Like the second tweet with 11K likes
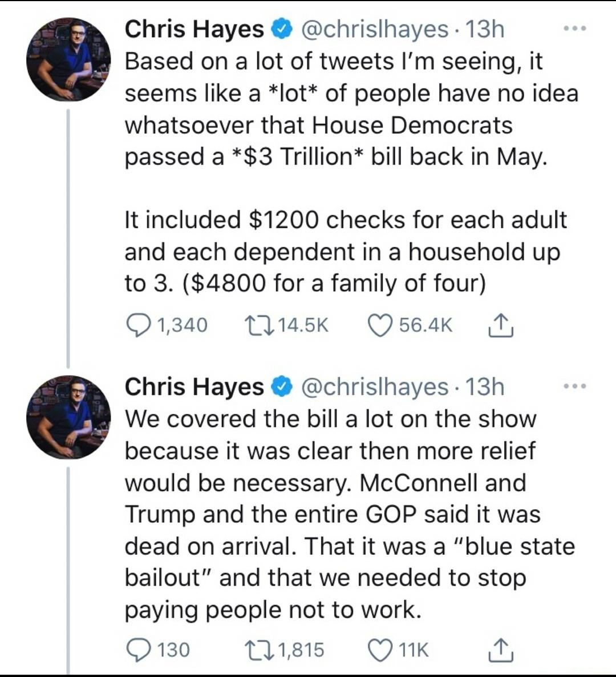 379,650
